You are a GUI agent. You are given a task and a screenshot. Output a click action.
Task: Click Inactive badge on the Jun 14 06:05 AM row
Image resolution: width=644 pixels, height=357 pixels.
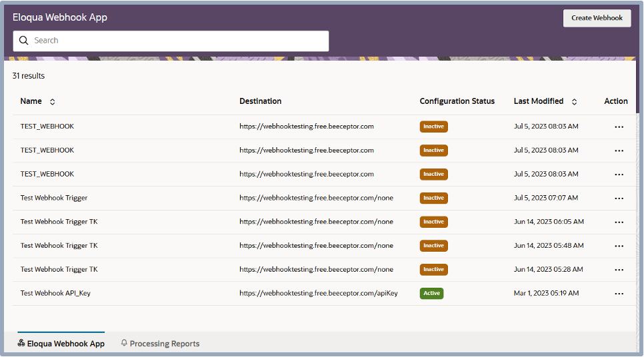(434, 222)
